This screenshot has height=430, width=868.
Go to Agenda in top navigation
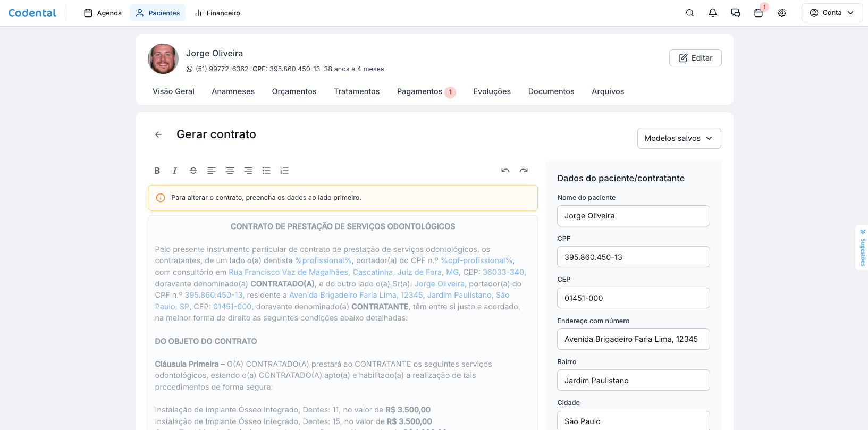[x=103, y=13]
